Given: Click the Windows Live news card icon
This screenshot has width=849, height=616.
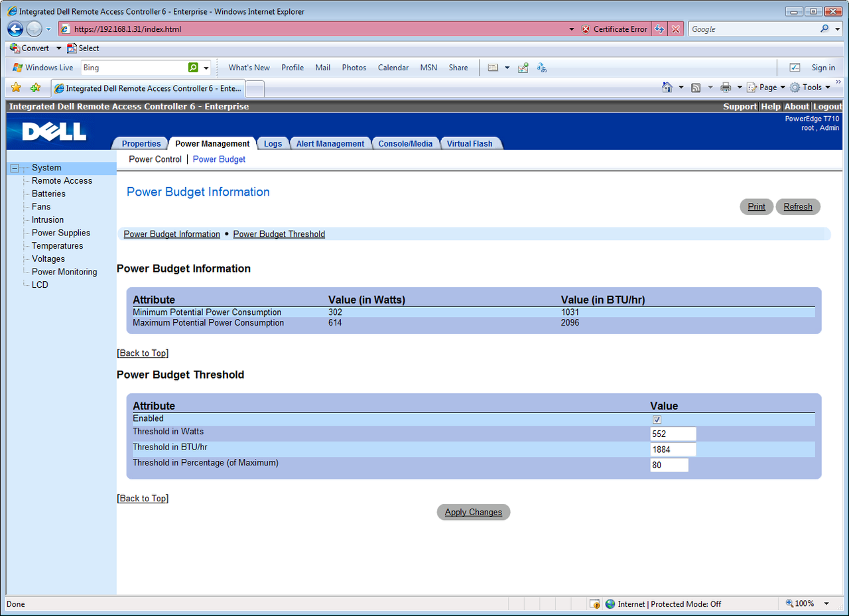Looking at the screenshot, I should coord(493,68).
